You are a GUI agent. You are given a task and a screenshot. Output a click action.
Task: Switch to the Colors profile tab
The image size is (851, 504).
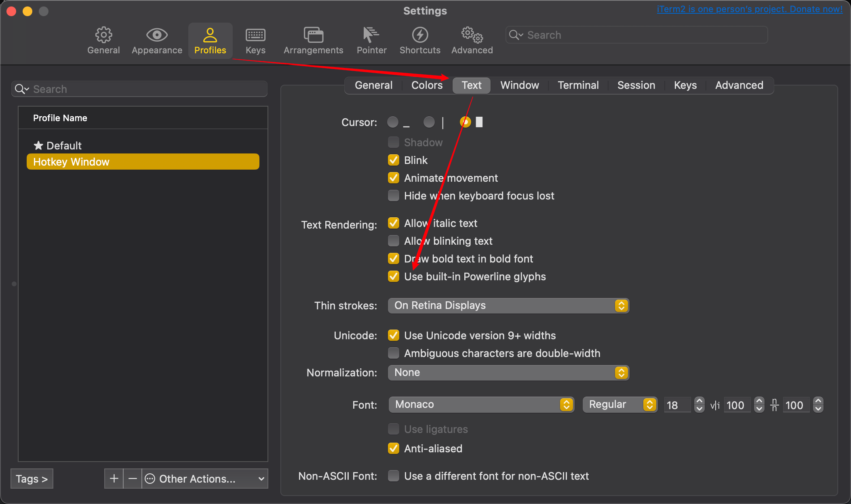[427, 85]
